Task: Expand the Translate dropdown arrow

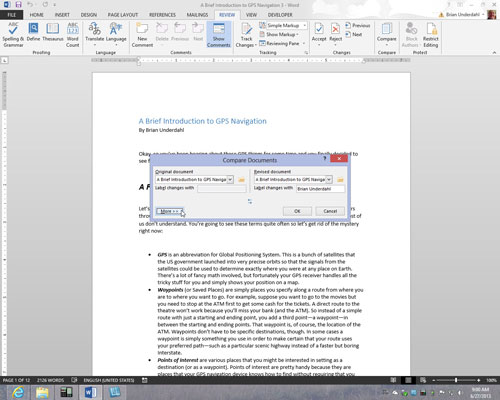Action: pyautogui.click(x=95, y=45)
